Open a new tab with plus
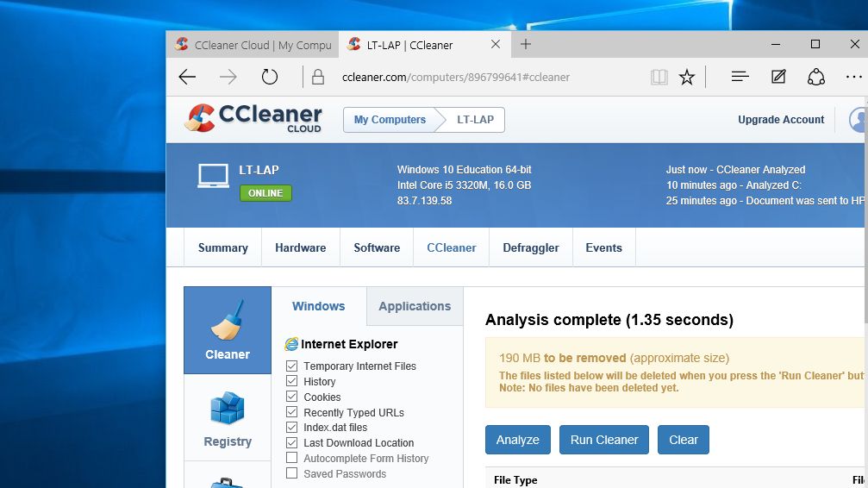Image resolution: width=868 pixels, height=488 pixels. pyautogui.click(x=525, y=44)
